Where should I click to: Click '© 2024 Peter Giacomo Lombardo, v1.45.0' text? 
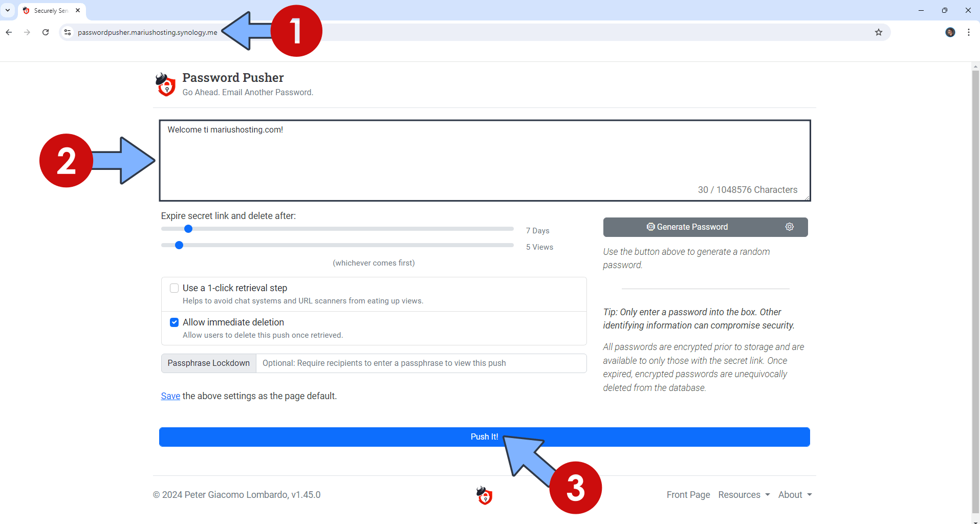[236, 495]
